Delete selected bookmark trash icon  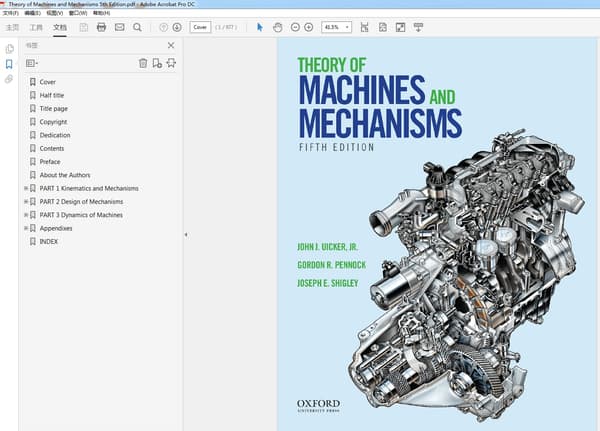click(143, 63)
